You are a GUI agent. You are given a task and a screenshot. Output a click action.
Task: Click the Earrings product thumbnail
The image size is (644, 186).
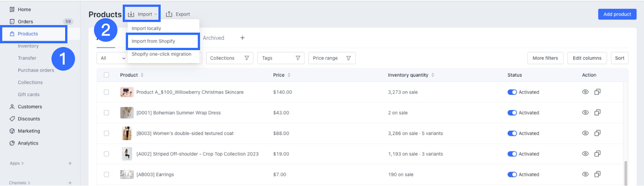127,174
